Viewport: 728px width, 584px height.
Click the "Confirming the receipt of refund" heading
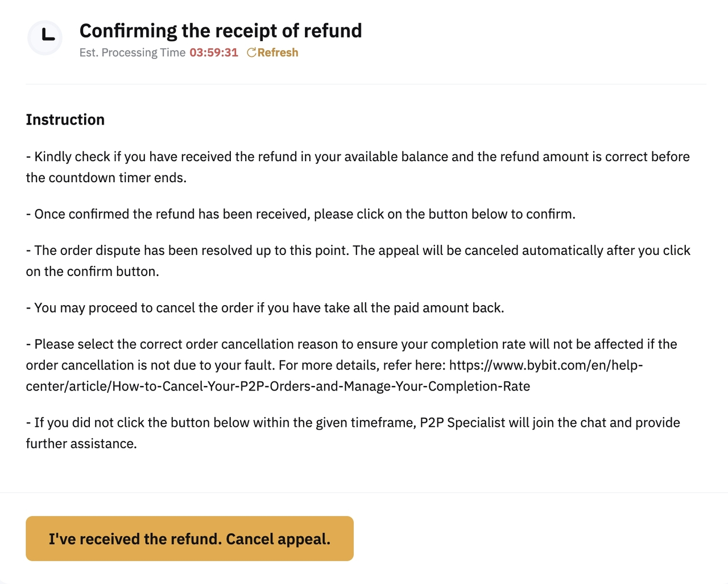coord(220,30)
